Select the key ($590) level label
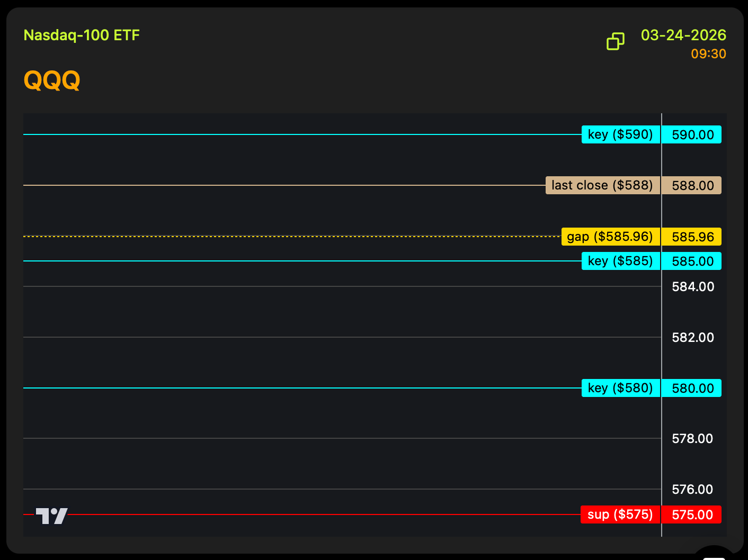 point(620,134)
